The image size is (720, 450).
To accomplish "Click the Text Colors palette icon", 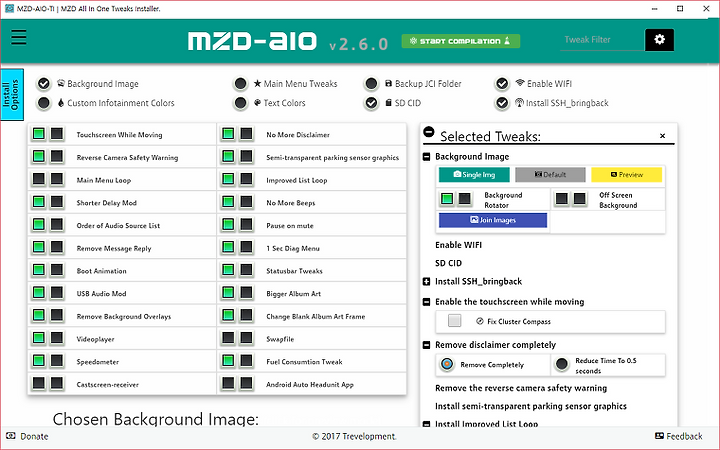I will [x=257, y=102].
